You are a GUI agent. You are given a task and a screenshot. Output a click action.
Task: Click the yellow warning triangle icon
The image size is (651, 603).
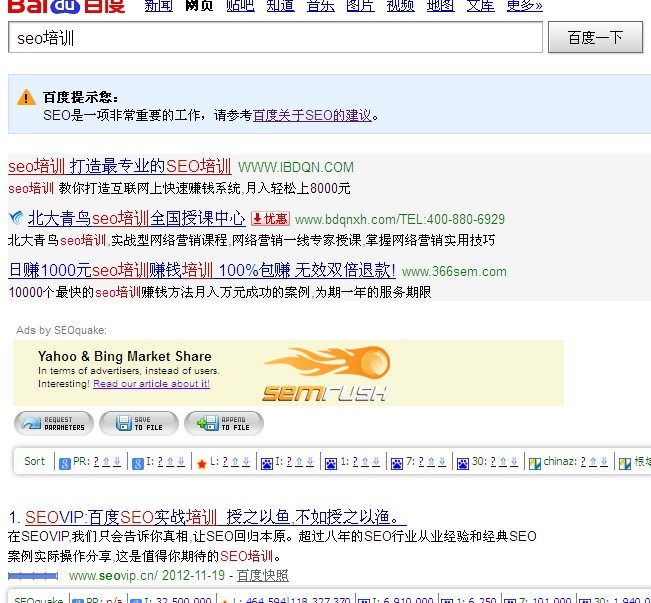click(26, 98)
